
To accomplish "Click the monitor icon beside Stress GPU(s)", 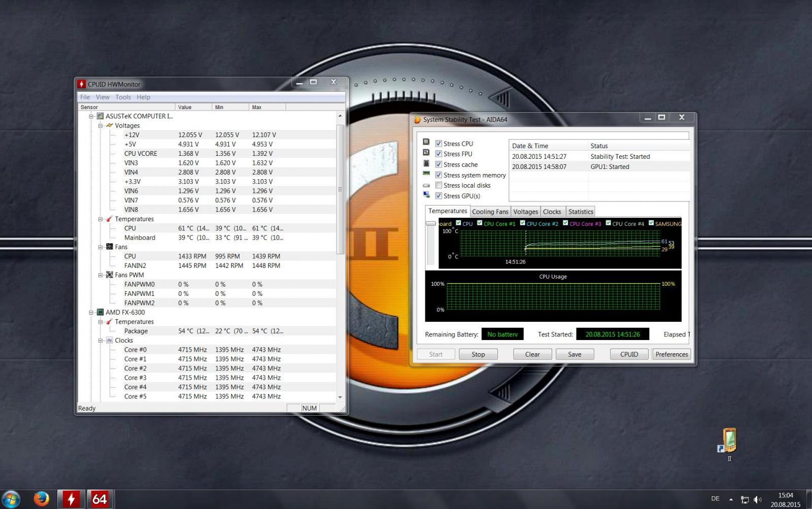I will point(426,195).
